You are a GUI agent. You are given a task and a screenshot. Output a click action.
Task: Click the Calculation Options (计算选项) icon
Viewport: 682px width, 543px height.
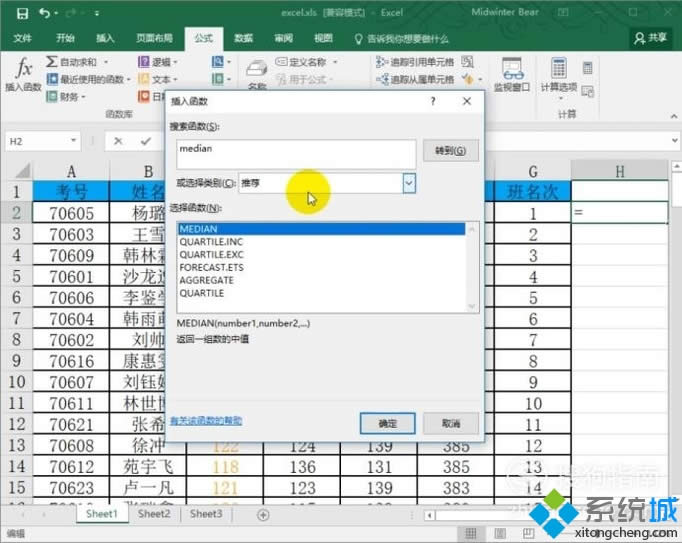[559, 74]
